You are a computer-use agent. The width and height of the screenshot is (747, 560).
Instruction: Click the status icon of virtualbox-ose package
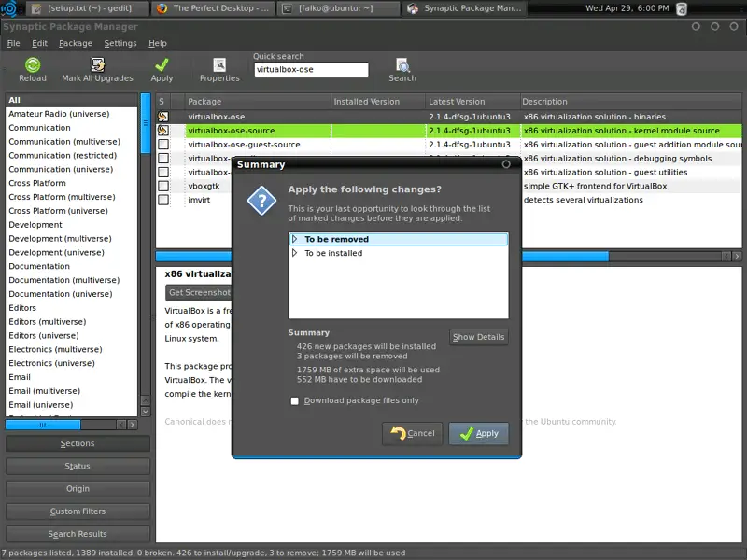click(x=163, y=117)
